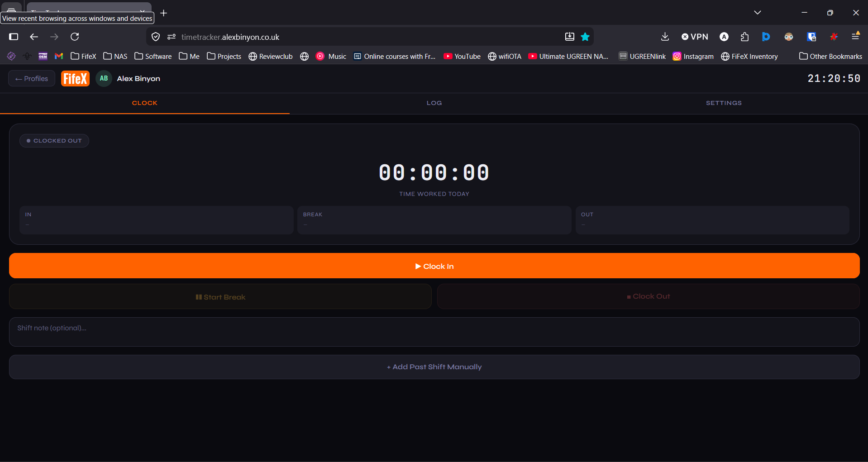The height and width of the screenshot is (462, 868).
Task: Open the VPN browser extension
Action: click(x=695, y=37)
